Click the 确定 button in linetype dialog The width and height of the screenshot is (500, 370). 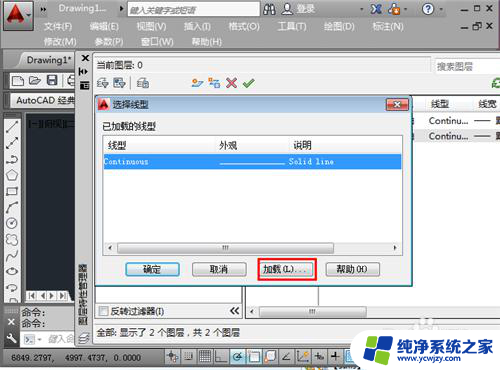[x=152, y=269]
